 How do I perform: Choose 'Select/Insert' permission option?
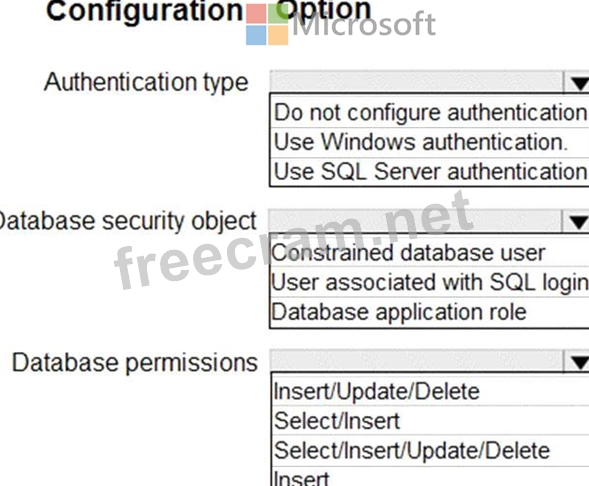[430, 421]
